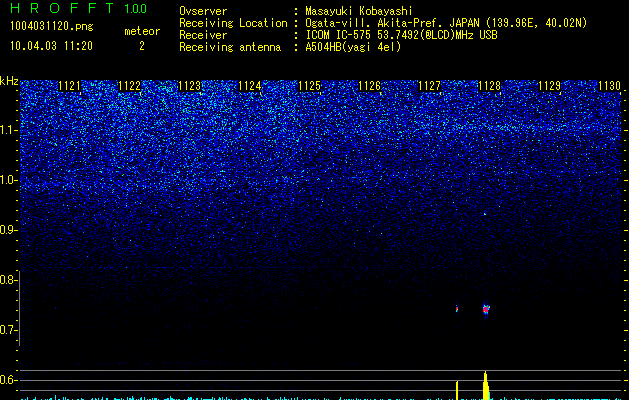Click the larger meteor echo near 1128
Viewport: 629px width, 400px height.
click(486, 309)
